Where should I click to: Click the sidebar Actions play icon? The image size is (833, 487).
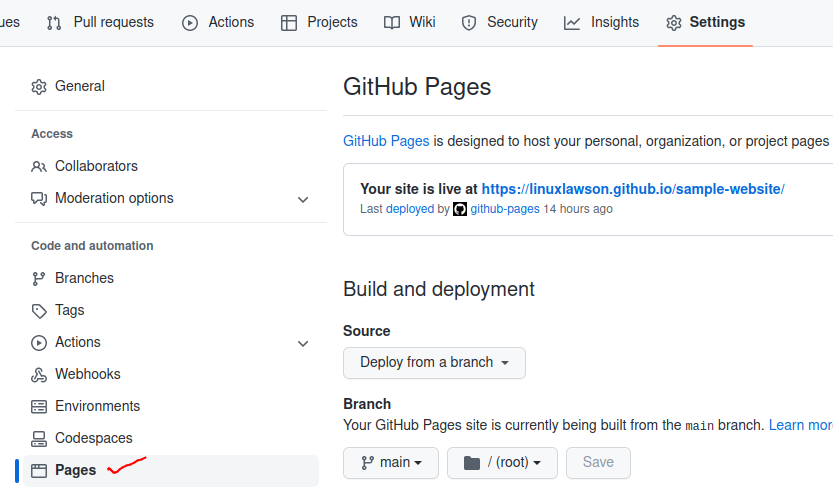point(39,343)
